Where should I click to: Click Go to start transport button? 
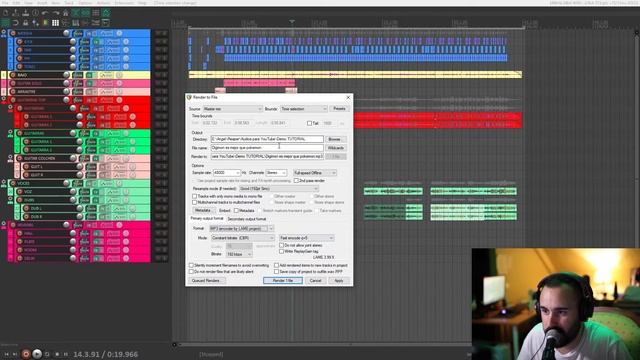tap(7, 354)
